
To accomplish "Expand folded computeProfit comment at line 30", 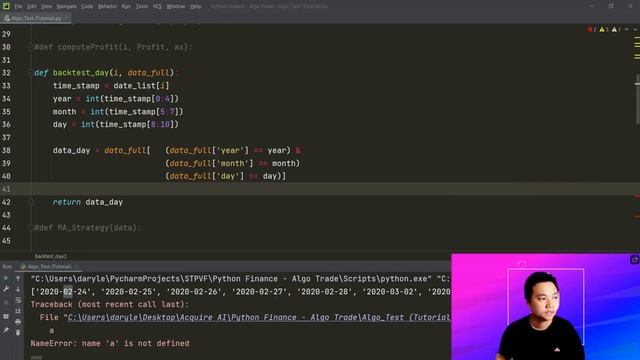I will 31,47.
